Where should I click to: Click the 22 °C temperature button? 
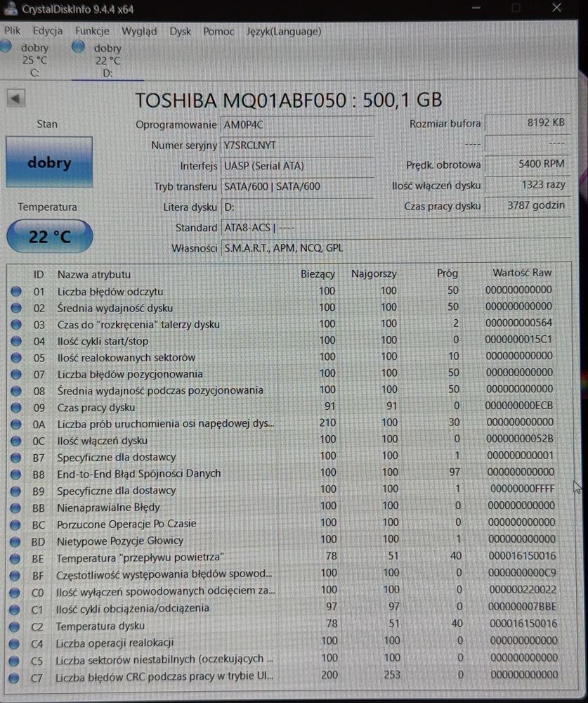coord(50,236)
